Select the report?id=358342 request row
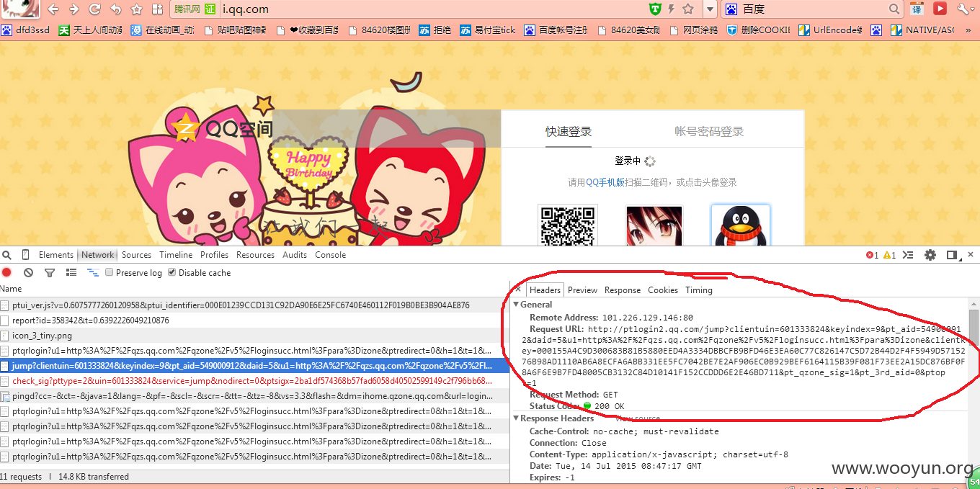 254,320
